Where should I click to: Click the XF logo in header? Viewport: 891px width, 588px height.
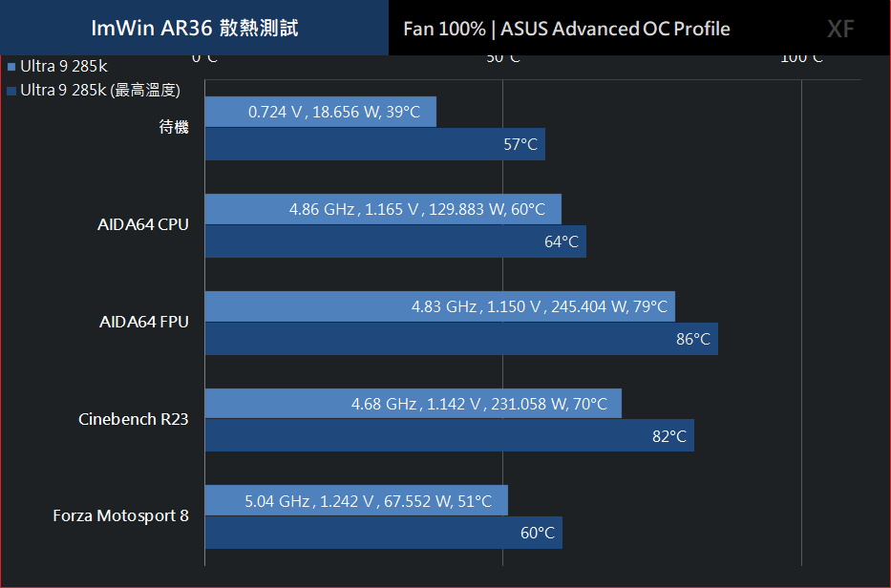click(x=840, y=29)
